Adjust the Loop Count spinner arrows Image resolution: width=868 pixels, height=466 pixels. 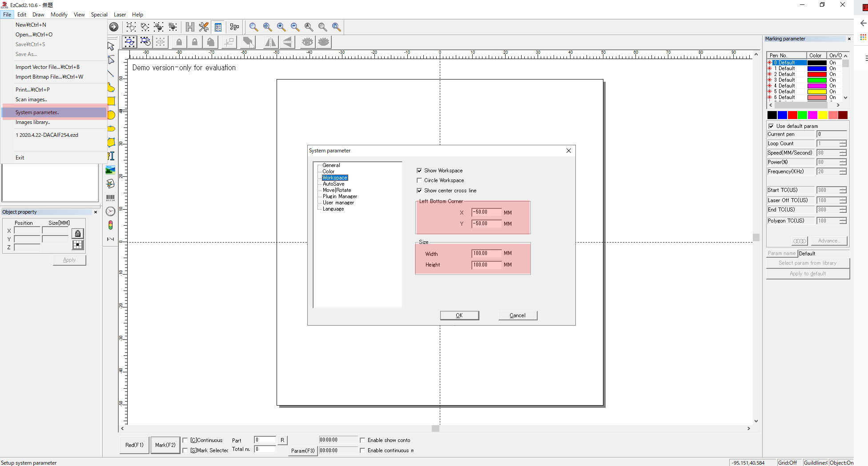(x=843, y=143)
